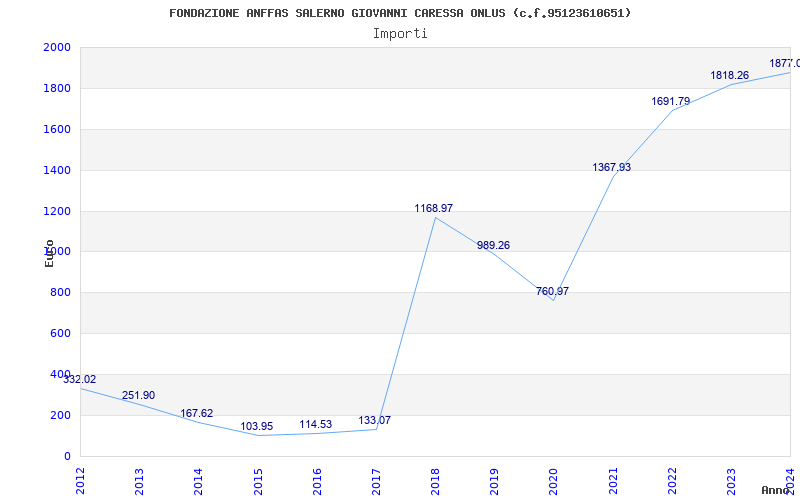Select the 103.95 data label
The image size is (800, 500).
(x=257, y=427)
